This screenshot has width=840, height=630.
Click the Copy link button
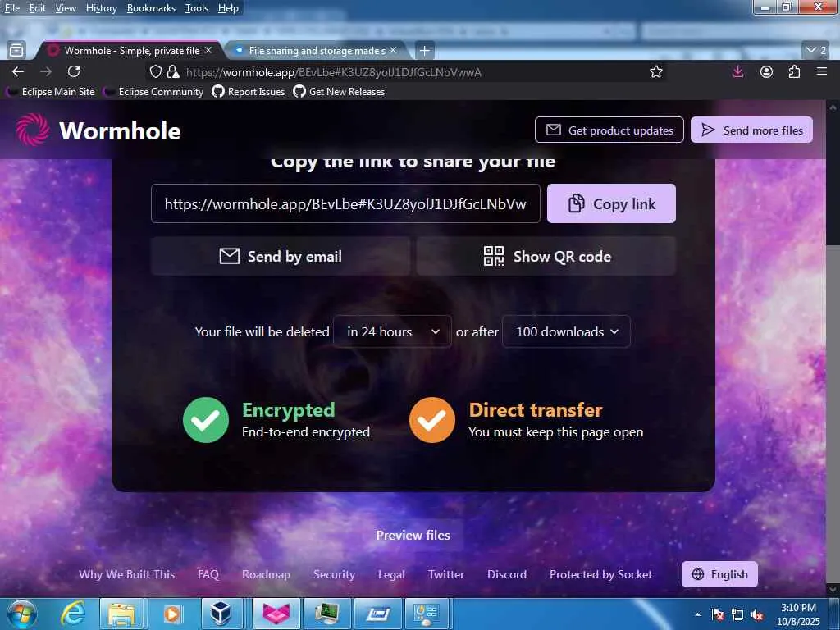coord(611,203)
